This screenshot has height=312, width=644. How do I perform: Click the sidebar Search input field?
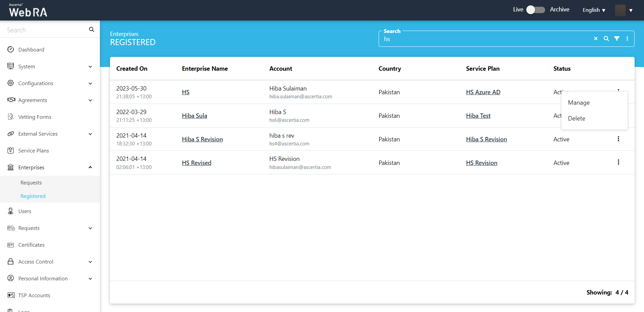point(45,30)
